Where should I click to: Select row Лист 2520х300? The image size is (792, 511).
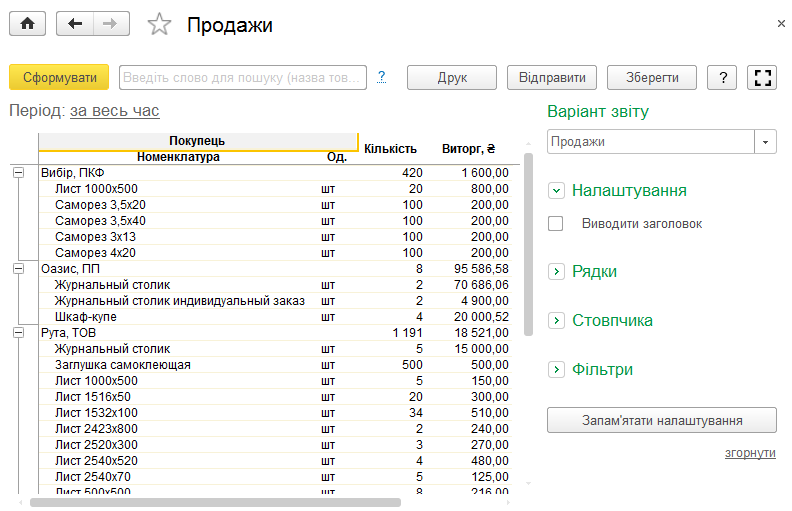coord(275,445)
